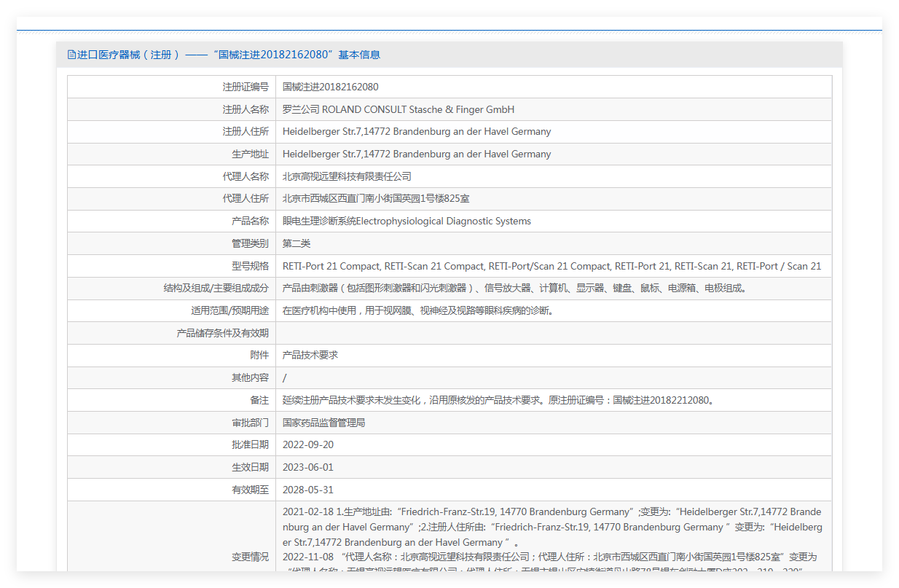The width and height of the screenshot is (899, 588).
Task: Select the 2021-02-18 change record line
Action: [x=553, y=527]
